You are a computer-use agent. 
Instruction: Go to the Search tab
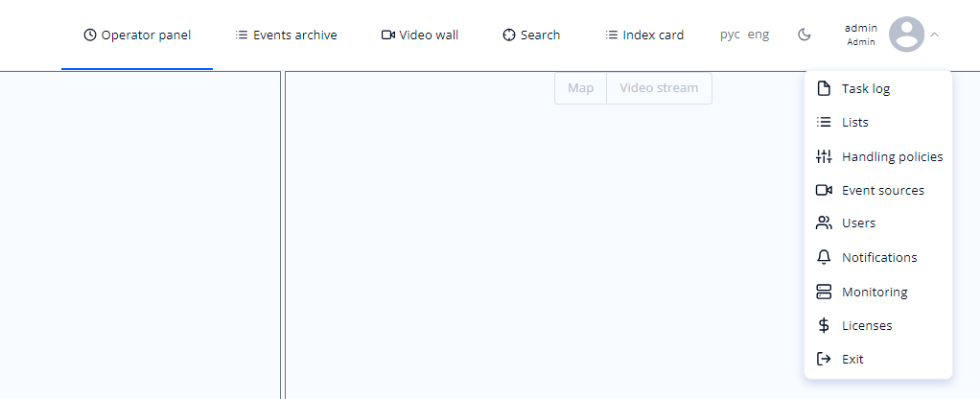(531, 35)
